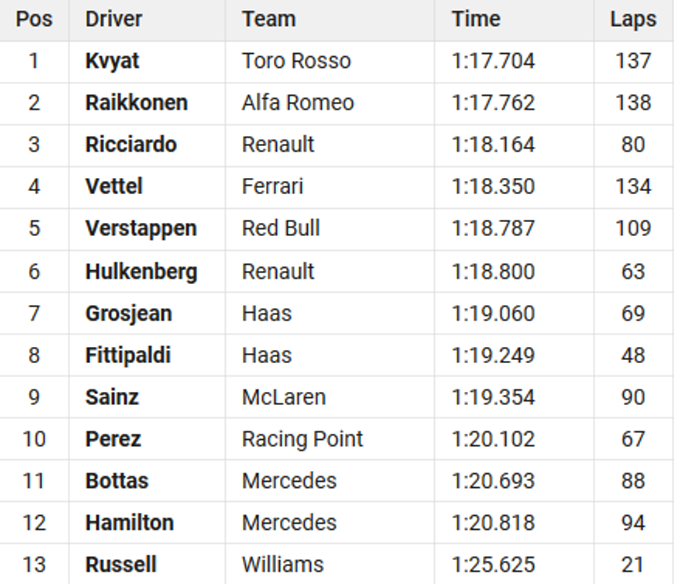Click the Toro Rosso team cell
Screen dimensions: 680x584
(296, 61)
